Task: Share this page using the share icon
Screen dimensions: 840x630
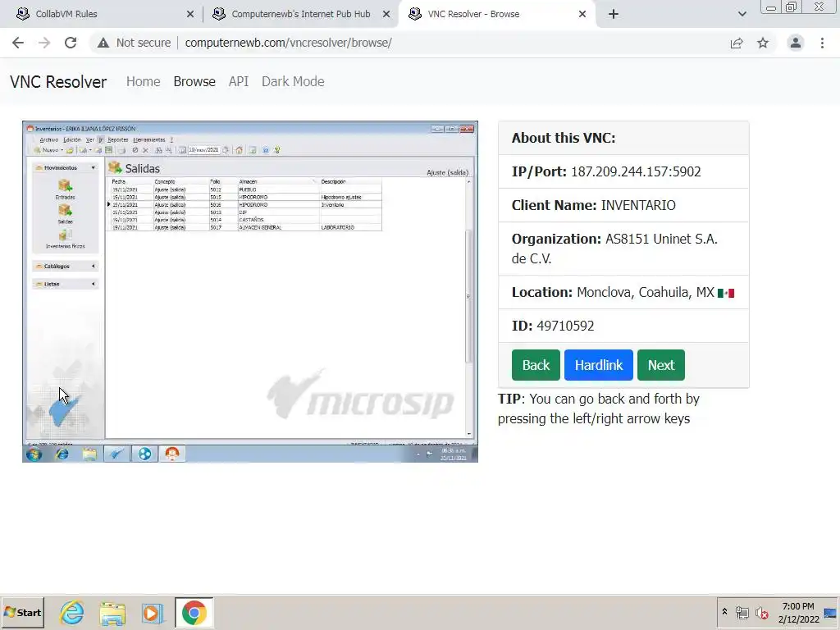Action: click(737, 43)
